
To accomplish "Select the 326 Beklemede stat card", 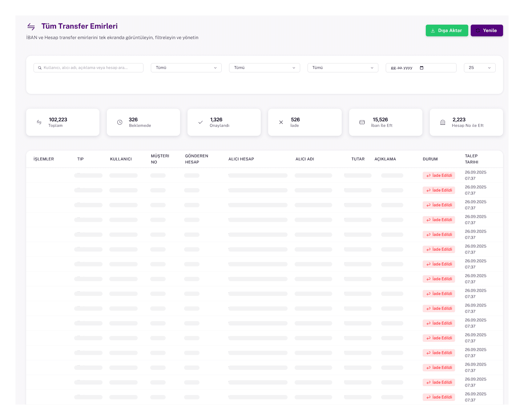I will [143, 122].
